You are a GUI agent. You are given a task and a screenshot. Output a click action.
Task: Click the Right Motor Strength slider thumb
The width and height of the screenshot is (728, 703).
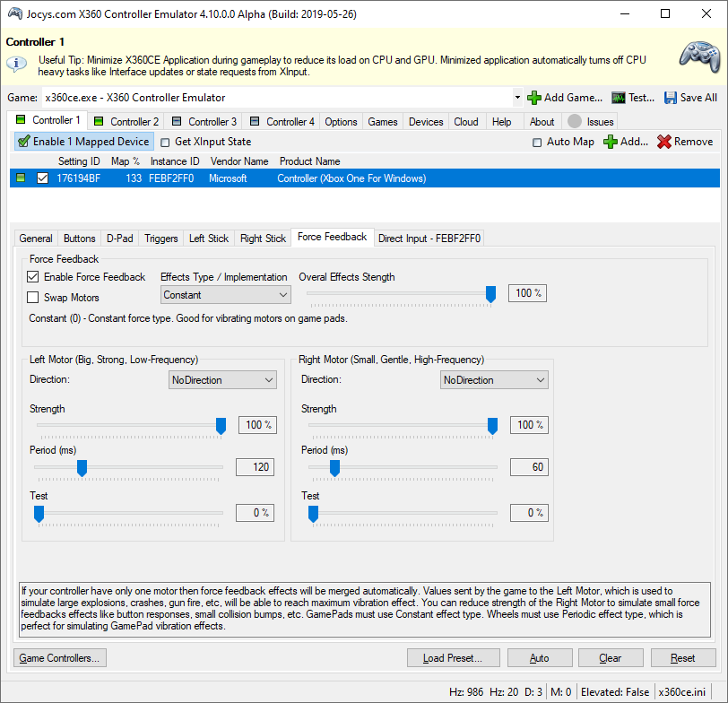492,426
